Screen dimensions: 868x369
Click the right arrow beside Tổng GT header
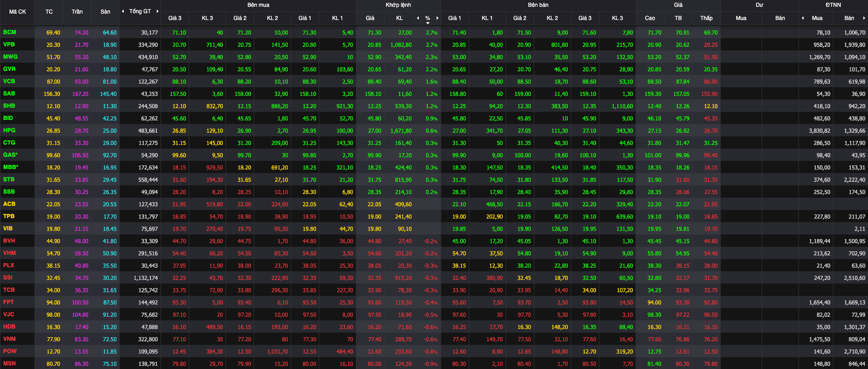tap(157, 11)
